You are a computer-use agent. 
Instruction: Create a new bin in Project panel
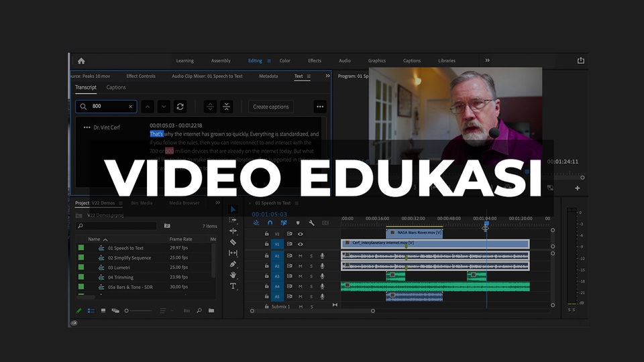(211, 310)
